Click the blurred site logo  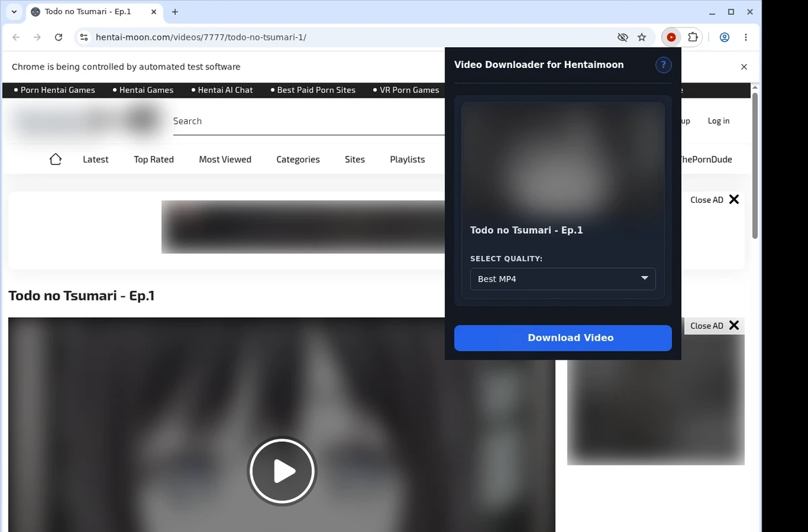coord(86,121)
